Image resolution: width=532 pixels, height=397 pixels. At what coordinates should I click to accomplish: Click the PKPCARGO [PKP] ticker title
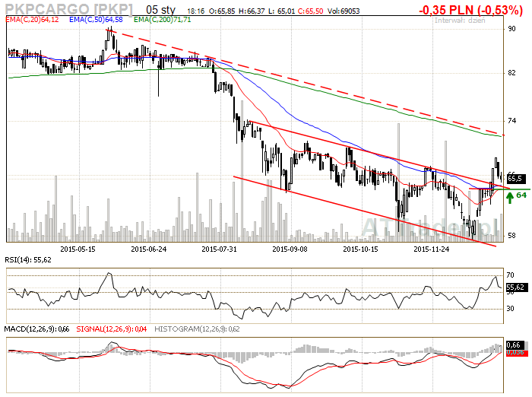coord(69,9)
